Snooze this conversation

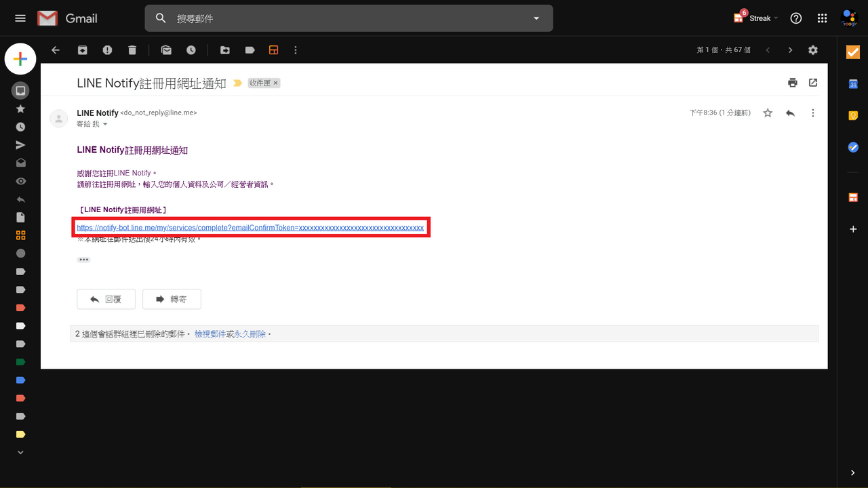(191, 50)
